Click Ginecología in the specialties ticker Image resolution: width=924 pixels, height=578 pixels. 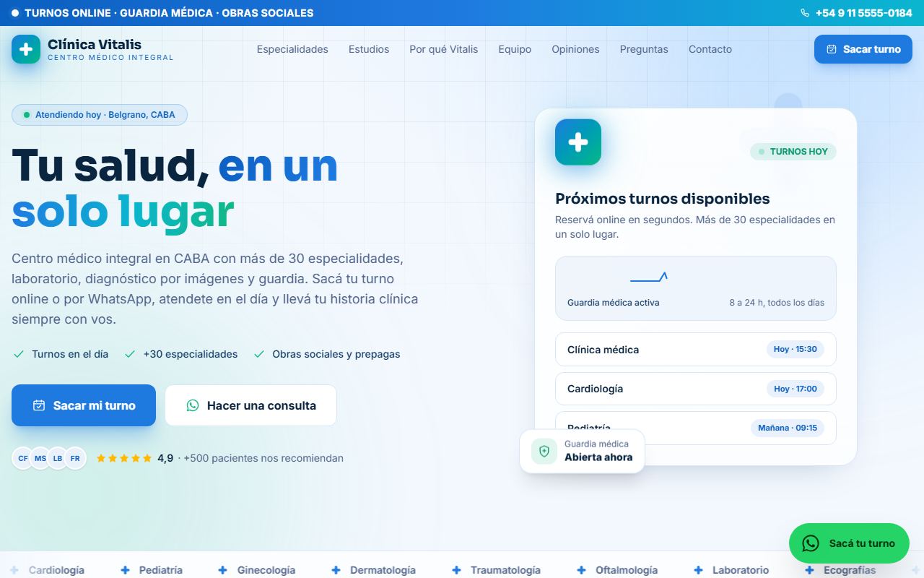click(266, 570)
